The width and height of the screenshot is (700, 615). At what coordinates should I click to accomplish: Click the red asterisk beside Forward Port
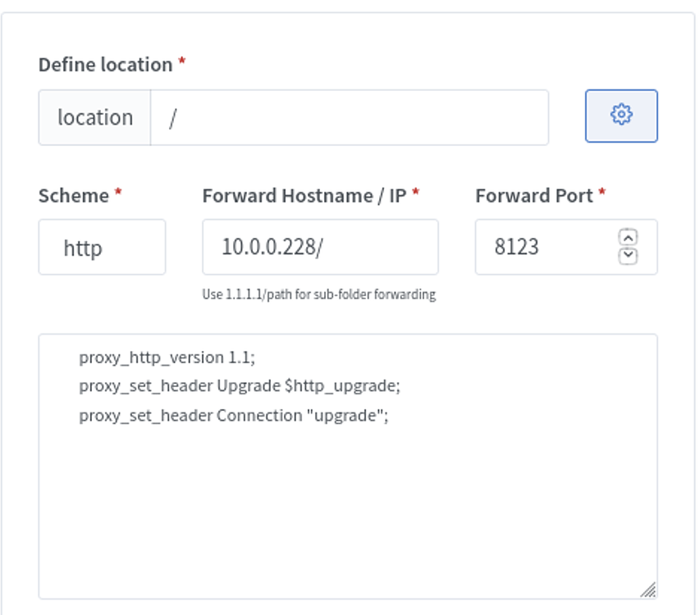pyautogui.click(x=602, y=194)
